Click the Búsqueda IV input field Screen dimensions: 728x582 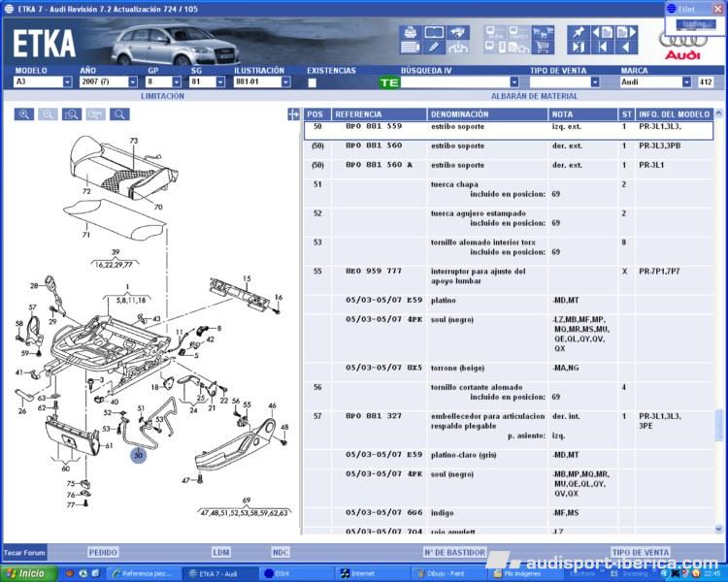click(455, 82)
